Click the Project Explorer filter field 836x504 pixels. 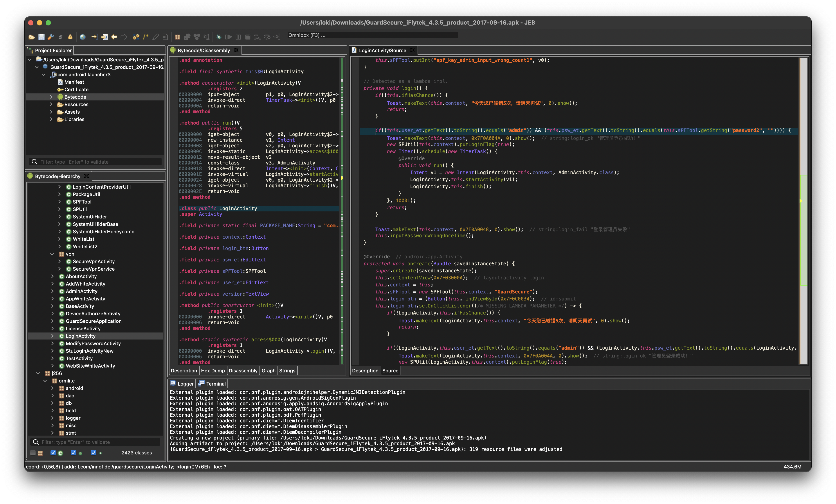95,162
